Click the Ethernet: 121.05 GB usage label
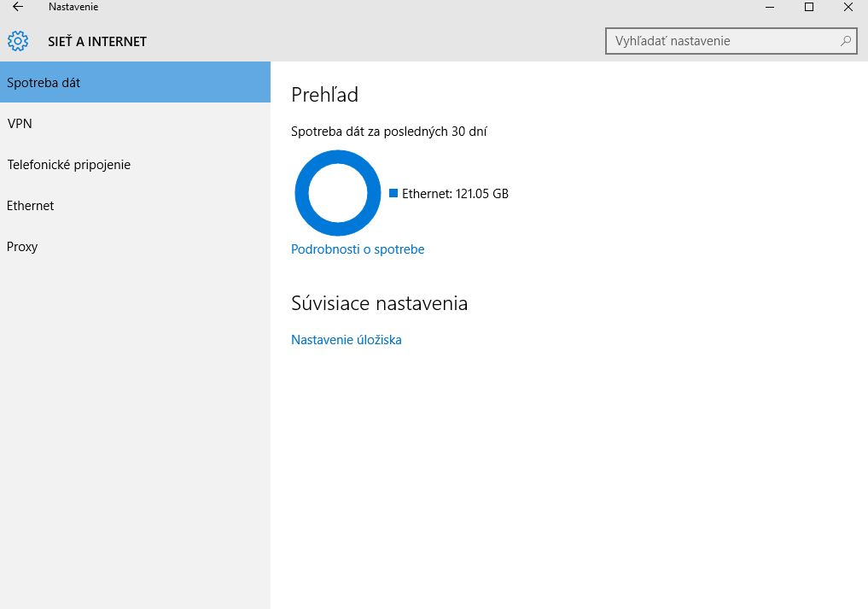Image resolution: width=868 pixels, height=609 pixels. pyautogui.click(x=455, y=194)
